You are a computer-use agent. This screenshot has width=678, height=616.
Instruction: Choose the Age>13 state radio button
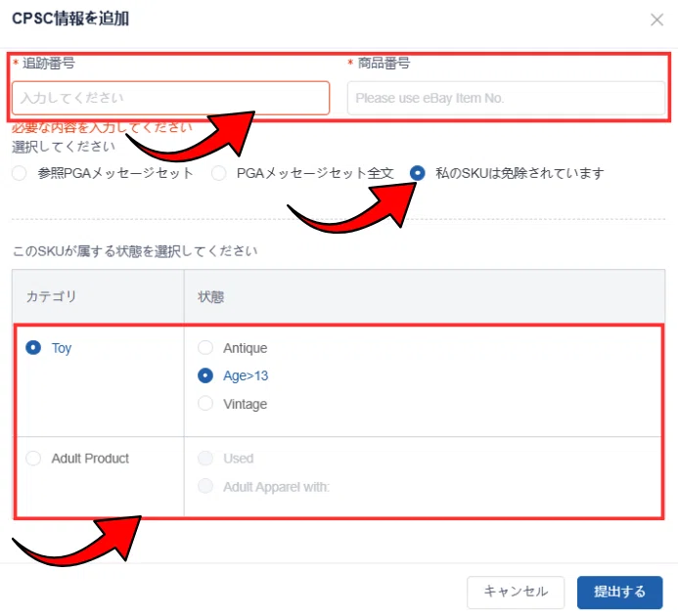[x=205, y=375]
